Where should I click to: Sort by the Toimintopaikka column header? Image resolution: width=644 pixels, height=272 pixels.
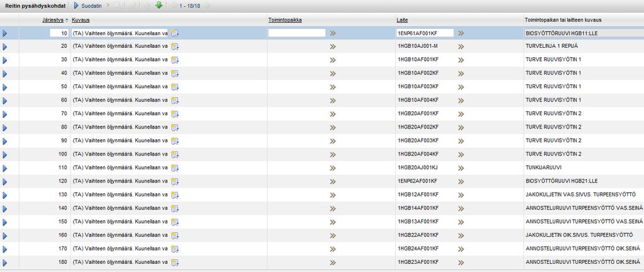[285, 20]
